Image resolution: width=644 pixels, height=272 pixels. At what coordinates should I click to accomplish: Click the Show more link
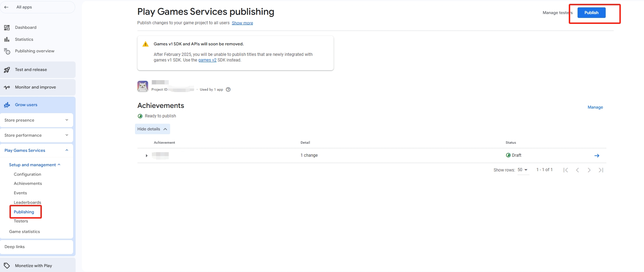(x=242, y=23)
